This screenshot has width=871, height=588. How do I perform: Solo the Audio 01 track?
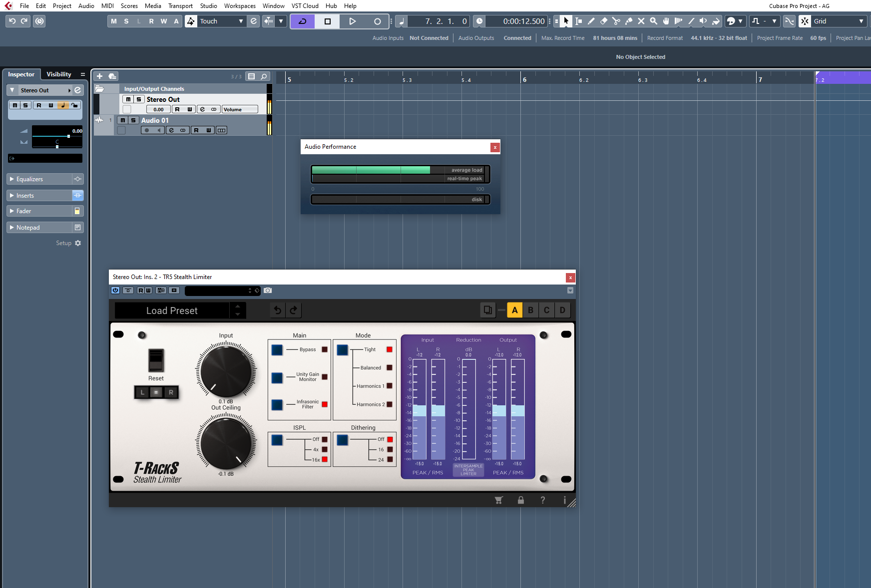133,120
